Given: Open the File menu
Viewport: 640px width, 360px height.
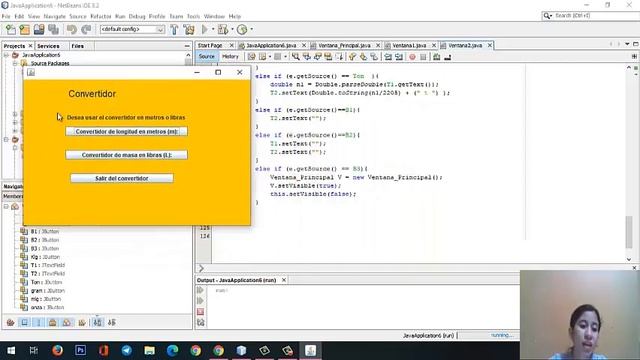Looking at the screenshot, I should (x=6, y=16).
